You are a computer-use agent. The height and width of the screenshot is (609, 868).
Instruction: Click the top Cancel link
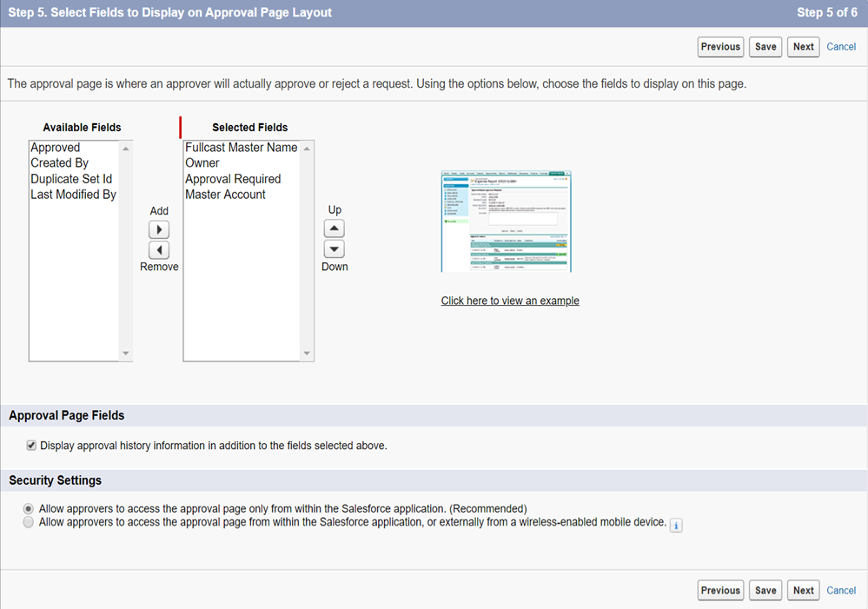(x=841, y=47)
